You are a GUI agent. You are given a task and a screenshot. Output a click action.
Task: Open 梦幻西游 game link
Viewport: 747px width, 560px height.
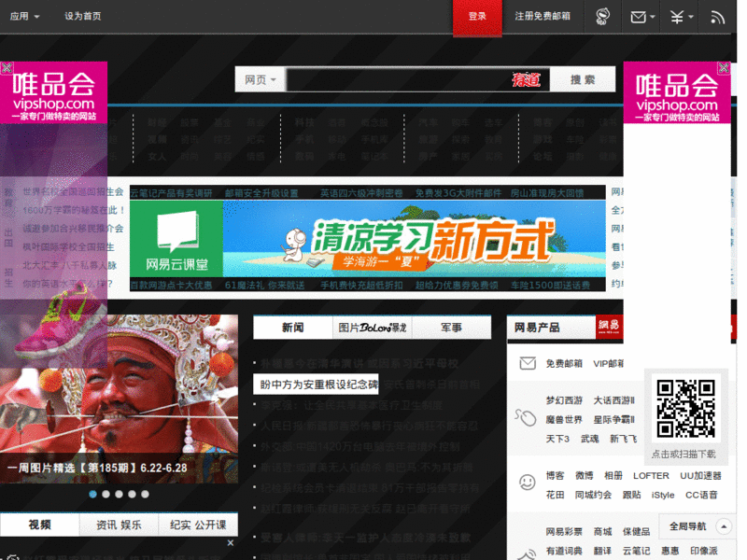coord(564,400)
